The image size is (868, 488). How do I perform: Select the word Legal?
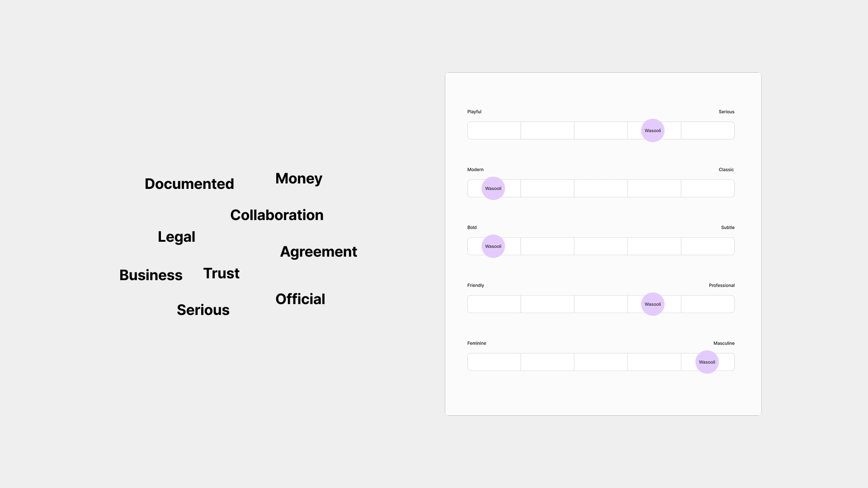176,237
